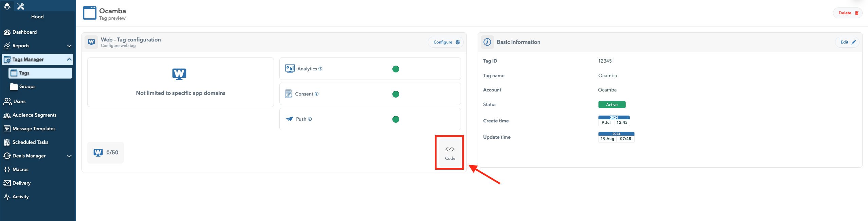Toggle the Consent green status indicator
The image size is (868, 221).
tap(396, 94)
